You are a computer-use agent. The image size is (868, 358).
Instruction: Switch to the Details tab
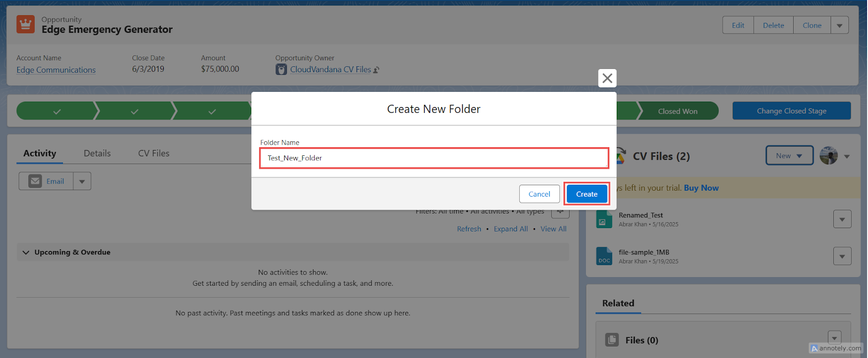97,154
